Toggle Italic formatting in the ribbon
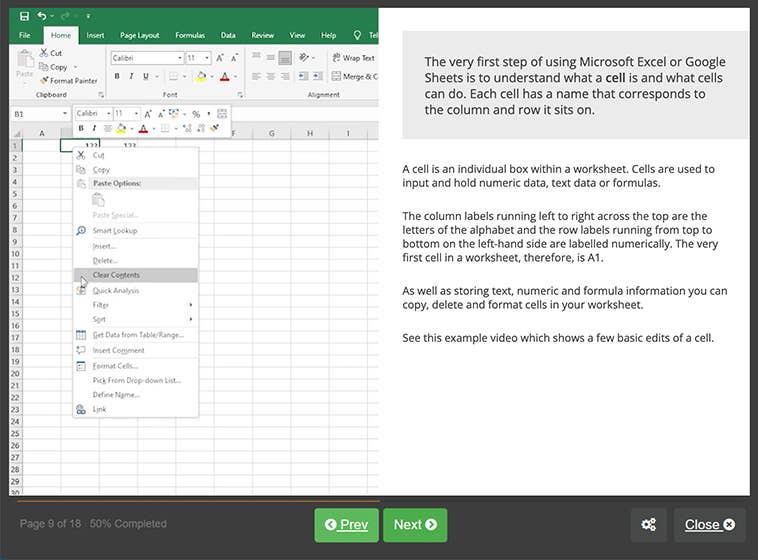758x560 pixels. (x=131, y=76)
